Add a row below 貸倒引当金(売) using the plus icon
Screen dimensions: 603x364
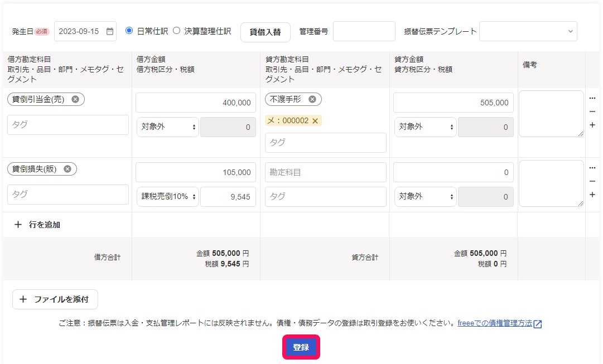tap(592, 125)
